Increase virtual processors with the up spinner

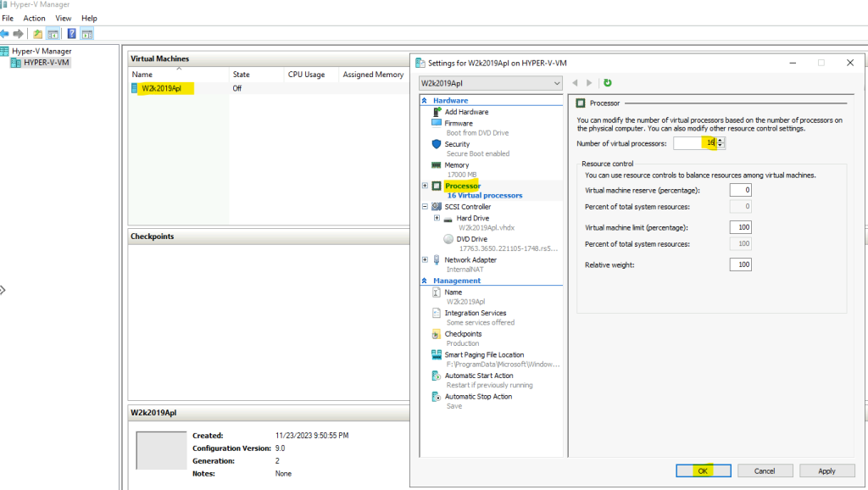pos(721,140)
